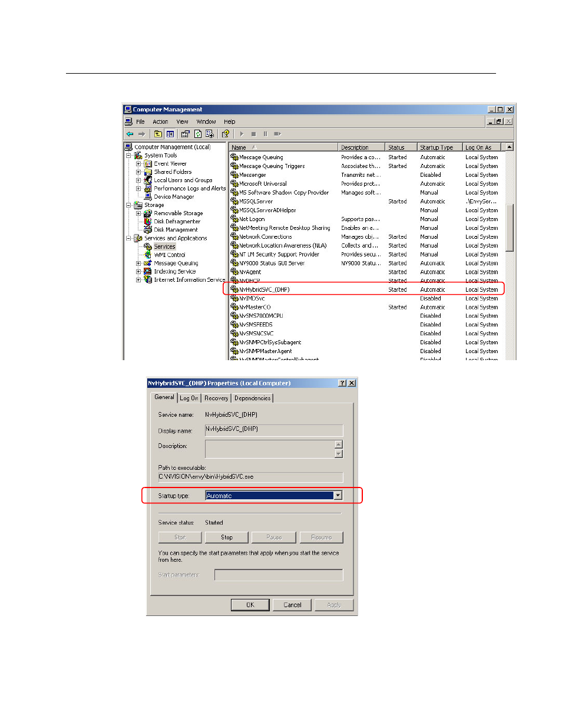Open the Properties toolbar icon
The width and height of the screenshot is (562, 728).
tap(186, 134)
